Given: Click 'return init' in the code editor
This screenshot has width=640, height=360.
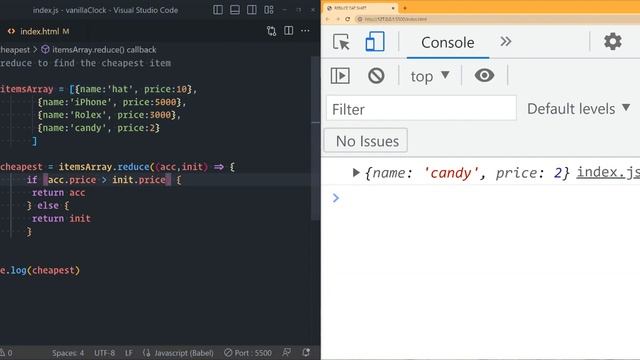Looking at the screenshot, I should [x=61, y=219].
